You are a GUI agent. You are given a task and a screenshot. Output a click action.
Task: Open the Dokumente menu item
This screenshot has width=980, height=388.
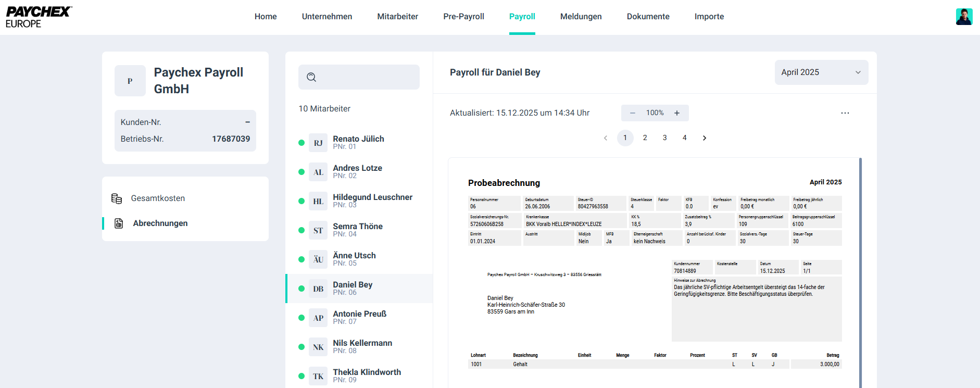[648, 17]
